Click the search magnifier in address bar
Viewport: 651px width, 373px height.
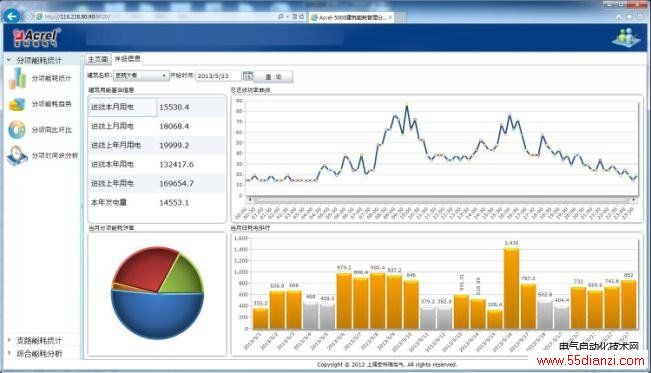[x=280, y=17]
